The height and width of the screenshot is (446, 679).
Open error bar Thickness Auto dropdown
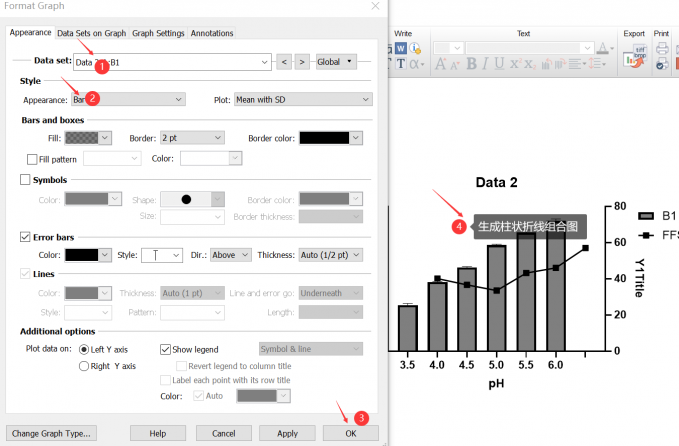tap(331, 255)
